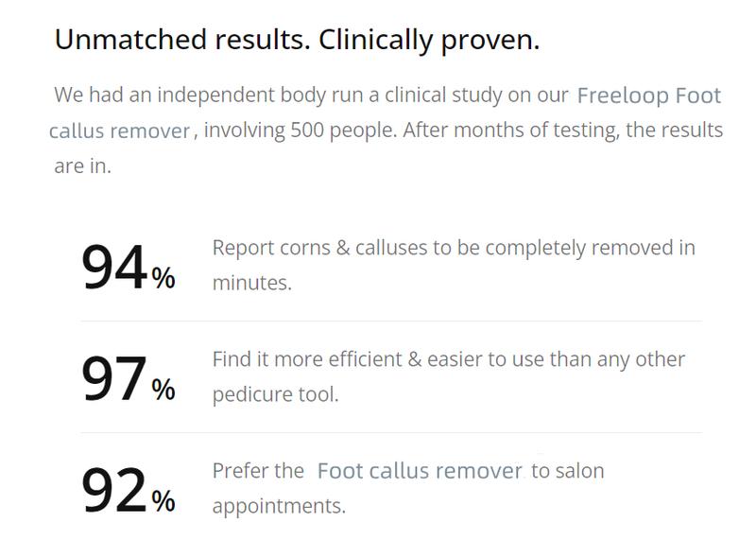Screen dimensions: 756x557
Task: Click the "pedicure tool." text
Action: (275, 395)
